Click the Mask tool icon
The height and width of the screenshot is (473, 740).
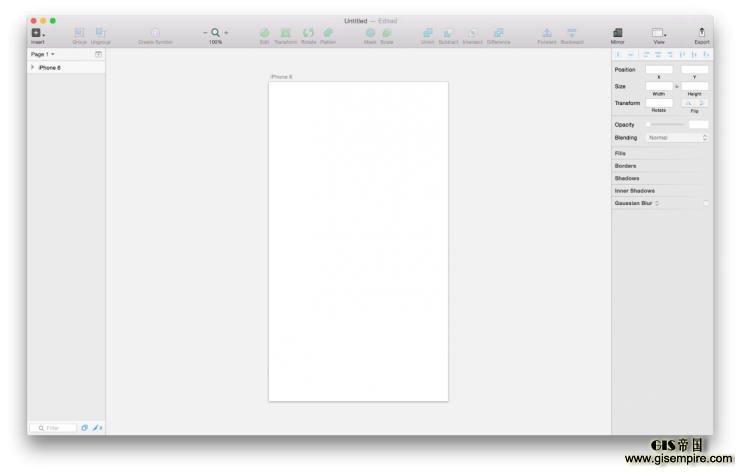(370, 33)
